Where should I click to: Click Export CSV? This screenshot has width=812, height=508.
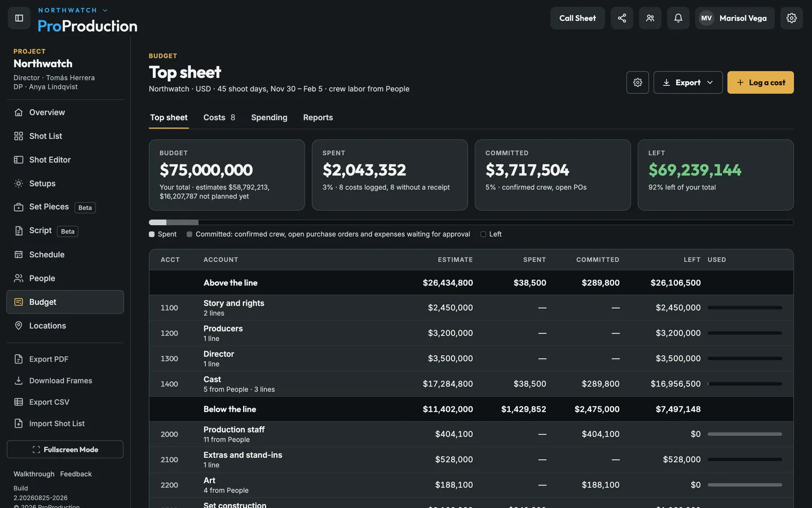coord(65,402)
